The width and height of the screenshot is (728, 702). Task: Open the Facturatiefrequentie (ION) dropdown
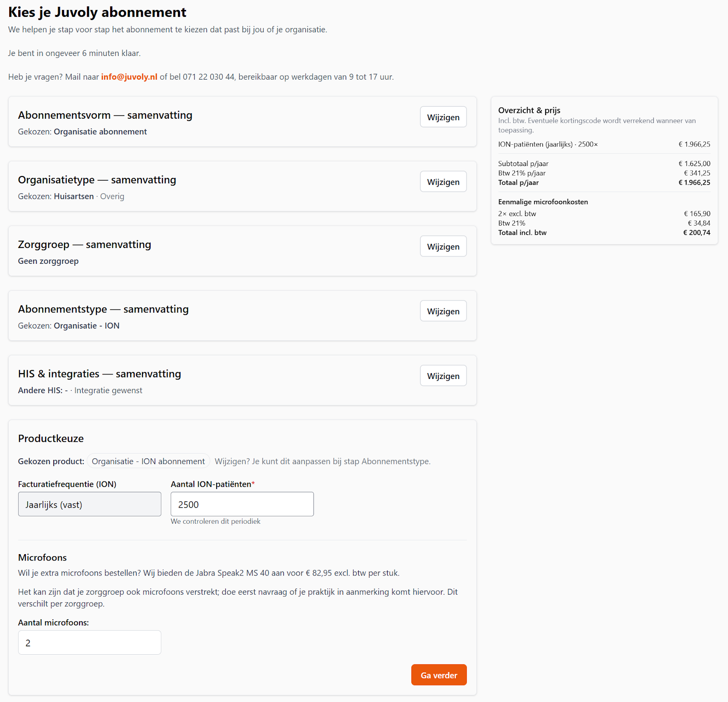[x=90, y=504]
